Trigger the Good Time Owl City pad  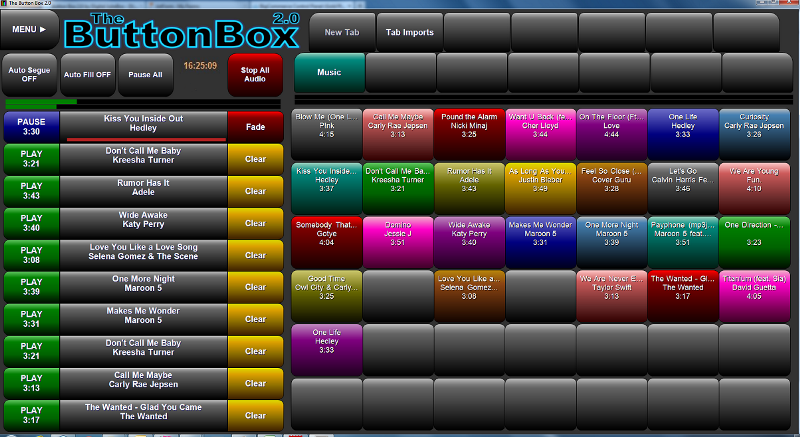tap(327, 296)
